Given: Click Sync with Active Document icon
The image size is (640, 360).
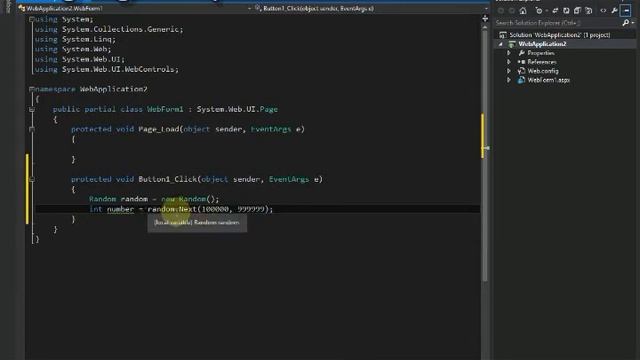Looking at the screenshot, I should tap(555, 11).
